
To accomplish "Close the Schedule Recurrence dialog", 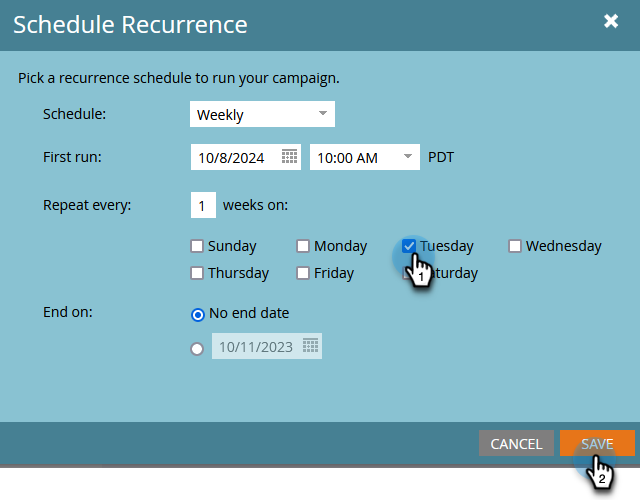I will click(x=611, y=21).
